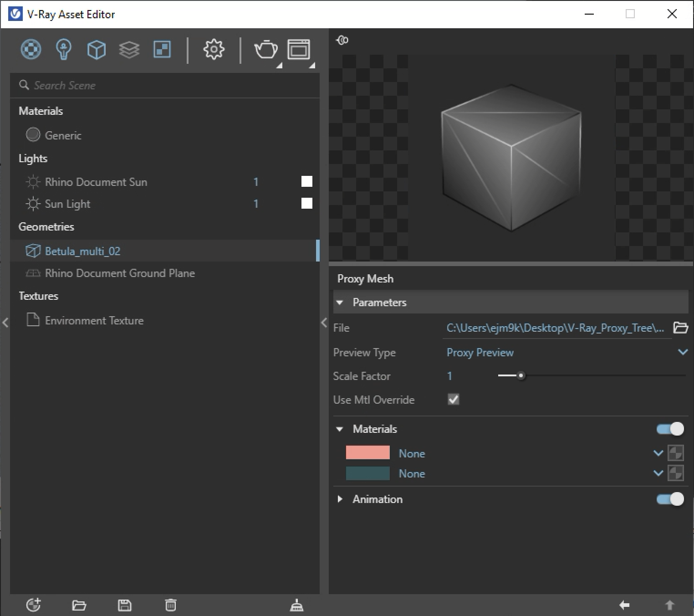Open the Lights category tab
Image resolution: width=694 pixels, height=616 pixels.
[64, 49]
